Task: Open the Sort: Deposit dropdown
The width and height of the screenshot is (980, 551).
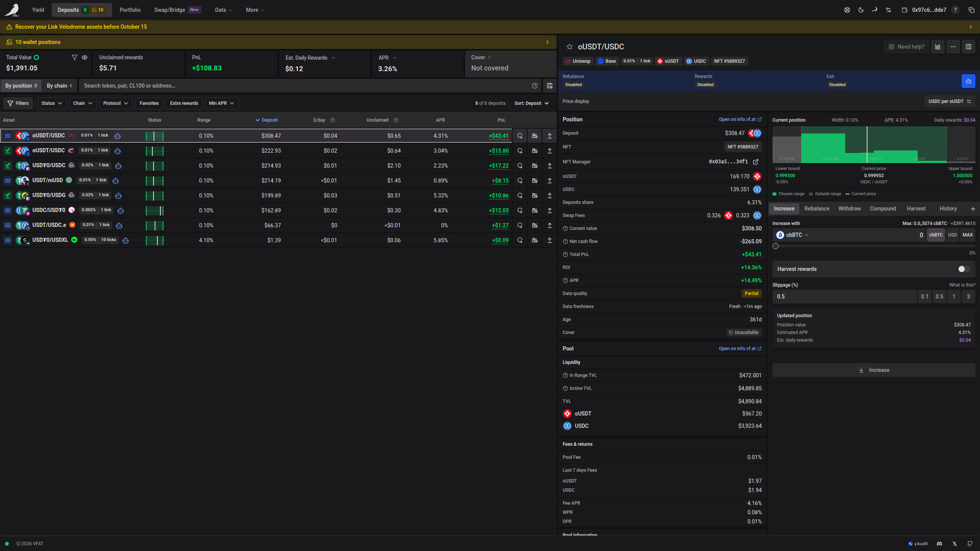Action: click(532, 103)
